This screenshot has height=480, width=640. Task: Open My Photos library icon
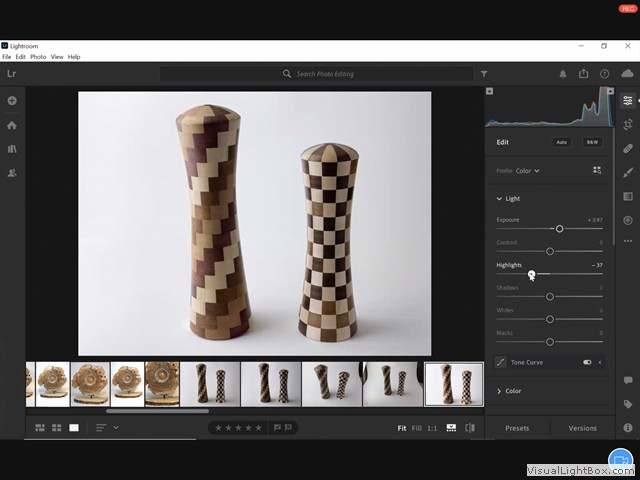point(12,149)
